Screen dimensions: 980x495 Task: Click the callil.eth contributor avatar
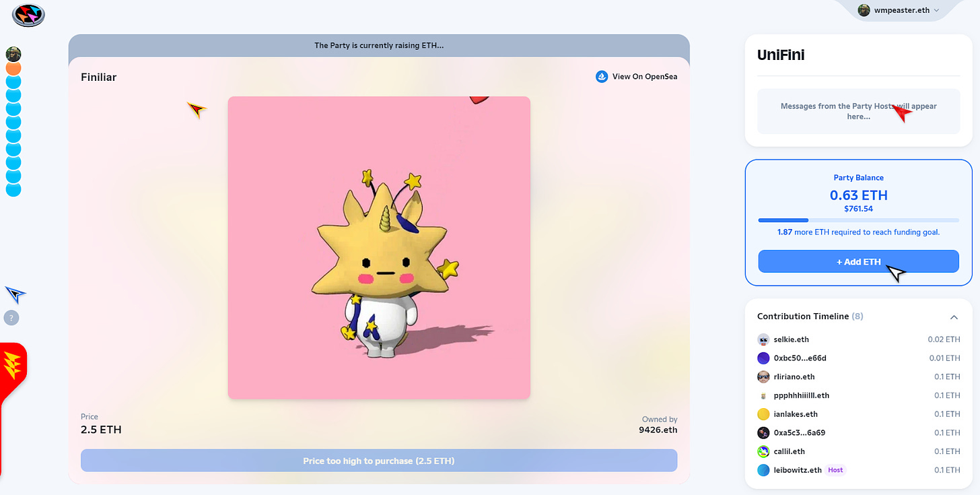click(x=763, y=452)
